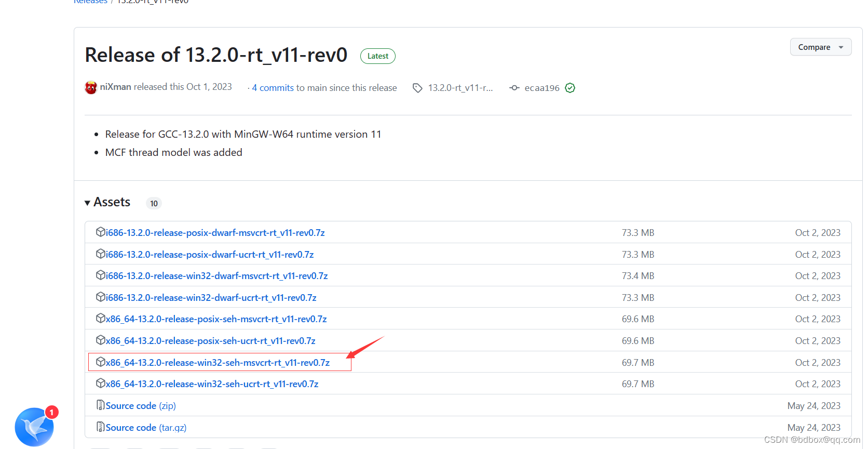The height and width of the screenshot is (449, 868).
Task: Click text 'Release for GCC-13.2.0 with MinGW-W64 runtime version 11'
Action: [x=243, y=134]
